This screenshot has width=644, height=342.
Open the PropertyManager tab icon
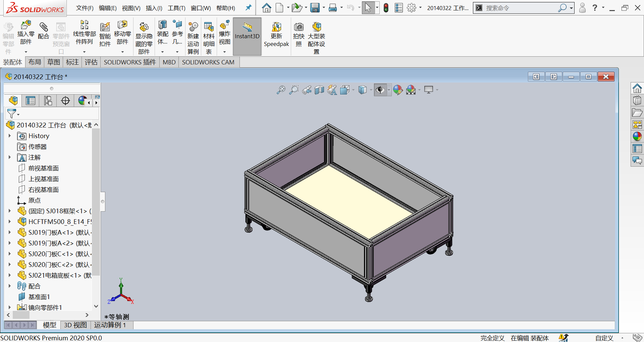[31, 101]
